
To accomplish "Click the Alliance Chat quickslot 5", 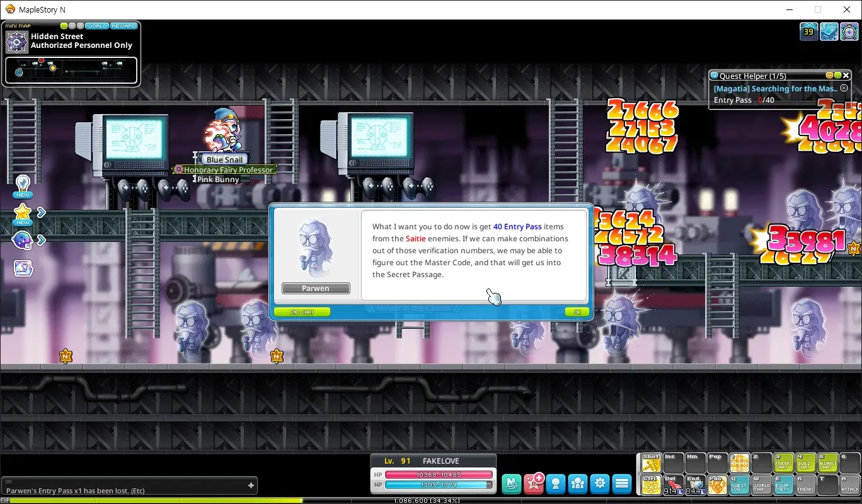I will (x=828, y=463).
